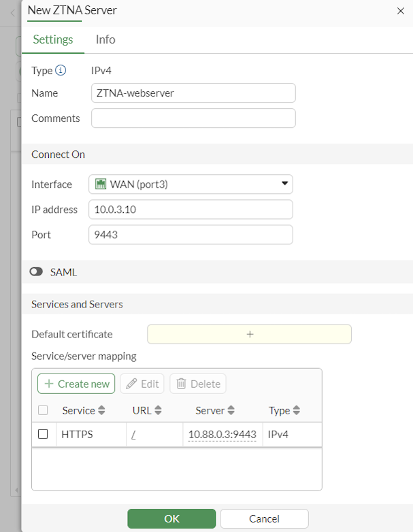Click the Type info icon

tap(61, 70)
